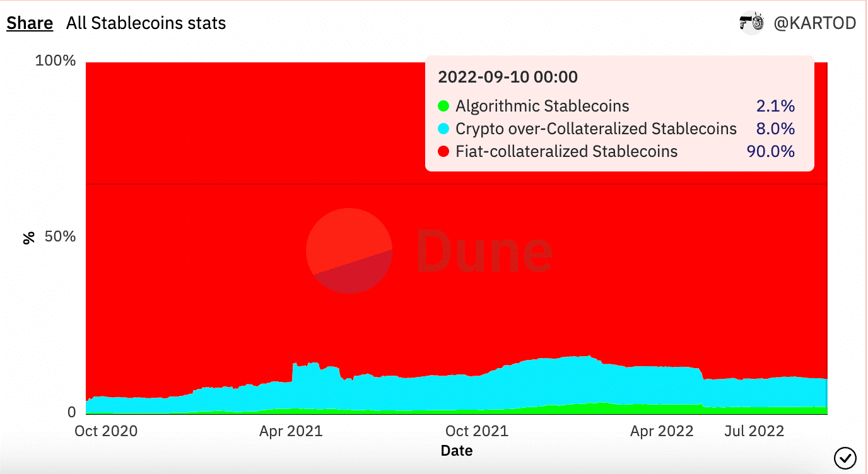Click the Date axis label

(x=456, y=451)
